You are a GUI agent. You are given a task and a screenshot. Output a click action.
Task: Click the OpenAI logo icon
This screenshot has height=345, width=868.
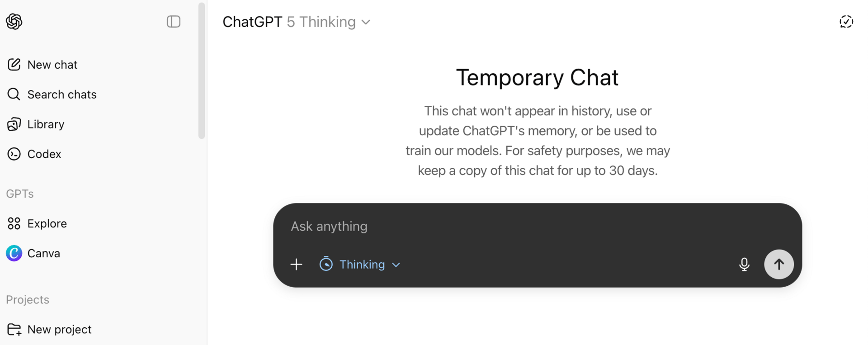[14, 21]
